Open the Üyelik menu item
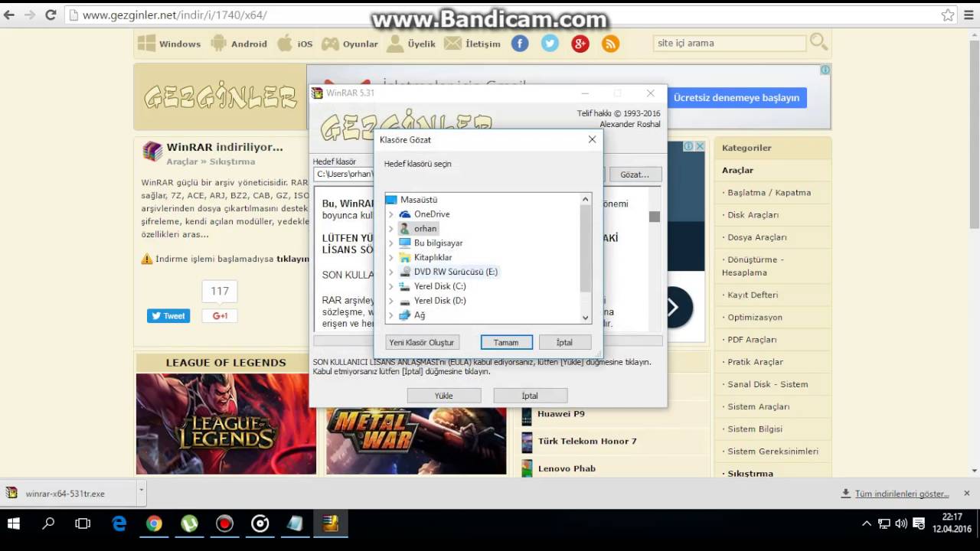This screenshot has width=980, height=551. point(411,44)
